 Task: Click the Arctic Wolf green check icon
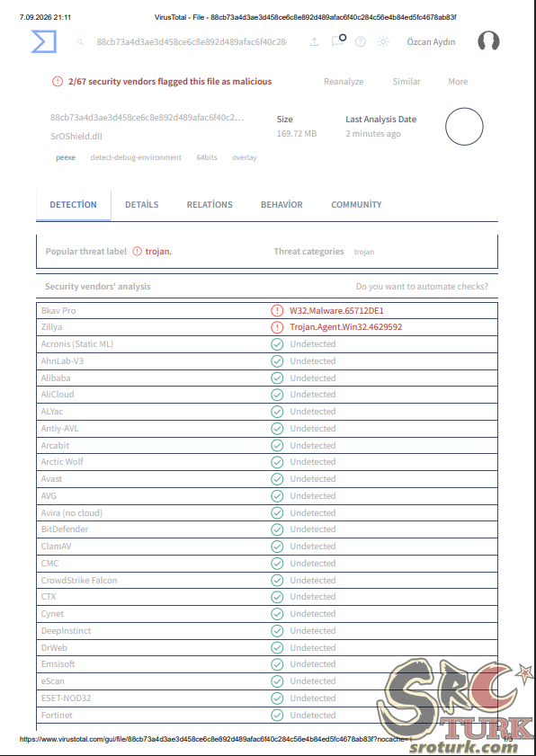[277, 462]
